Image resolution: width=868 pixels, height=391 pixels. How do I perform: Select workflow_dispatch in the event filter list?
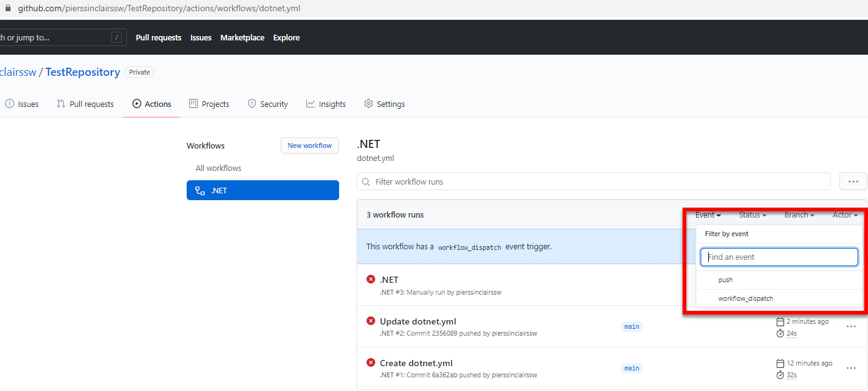tap(779, 298)
